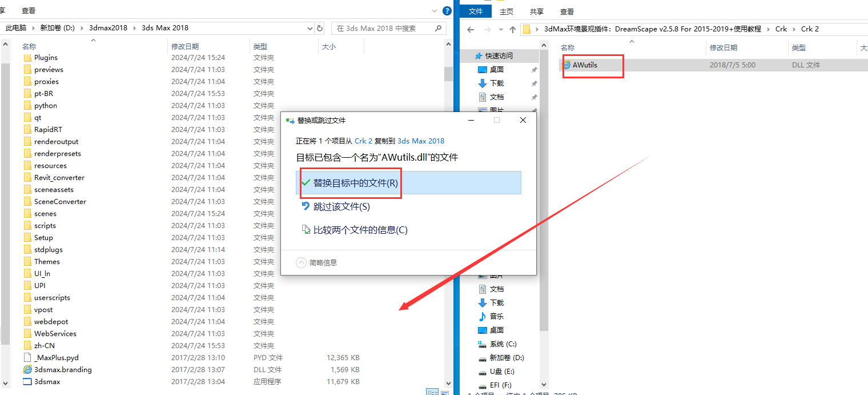This screenshot has height=395, width=868.
Task: Open the 查看 tab in the right window
Action: 566,11
